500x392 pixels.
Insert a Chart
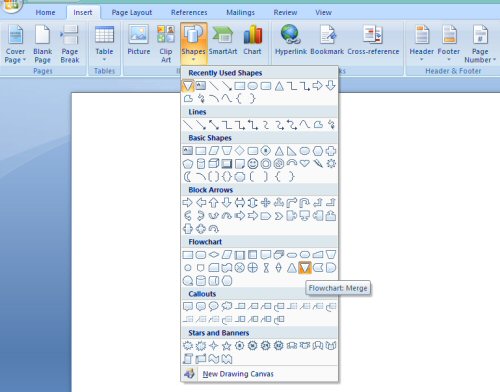click(252, 40)
